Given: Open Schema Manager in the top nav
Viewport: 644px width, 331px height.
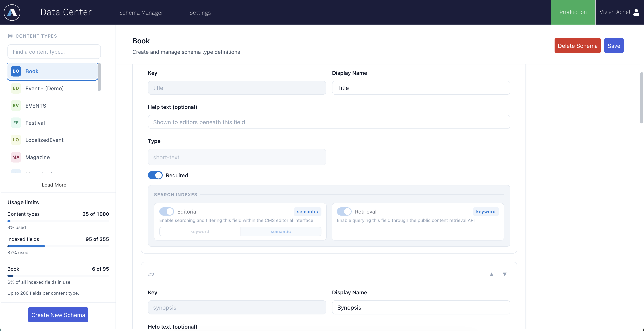Looking at the screenshot, I should (x=141, y=12).
